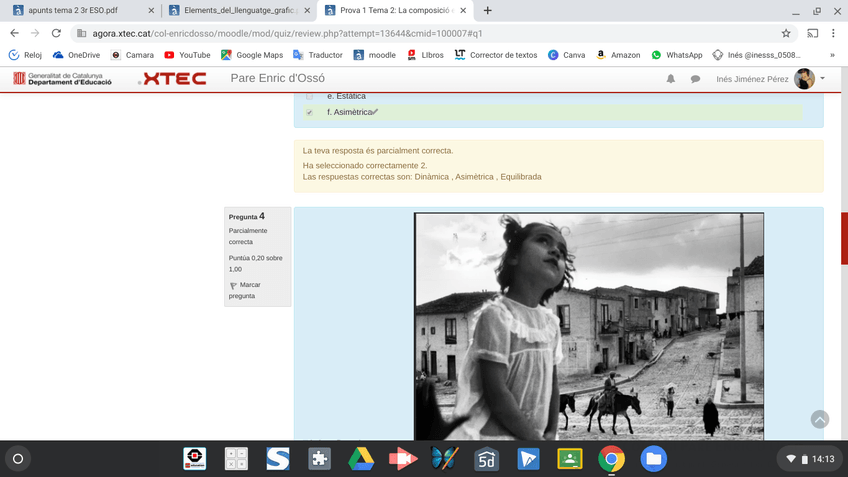Open Google Classroom shelf icon

click(x=570, y=459)
